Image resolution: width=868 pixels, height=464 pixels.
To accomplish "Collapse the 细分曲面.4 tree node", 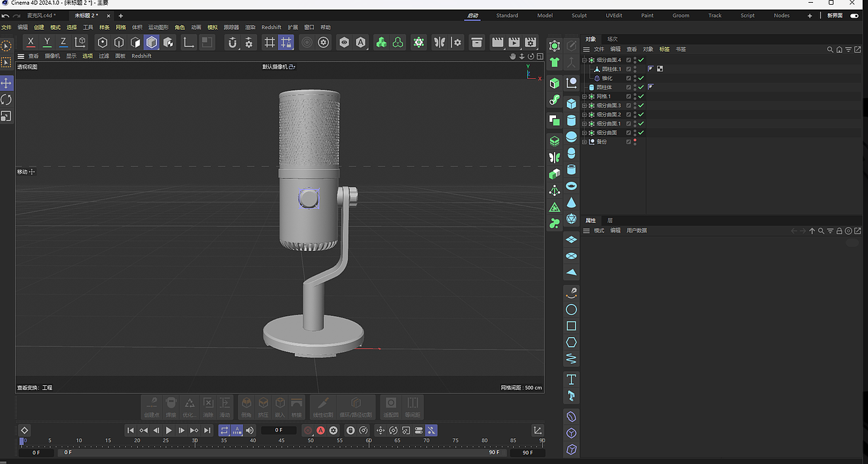I will coord(585,60).
